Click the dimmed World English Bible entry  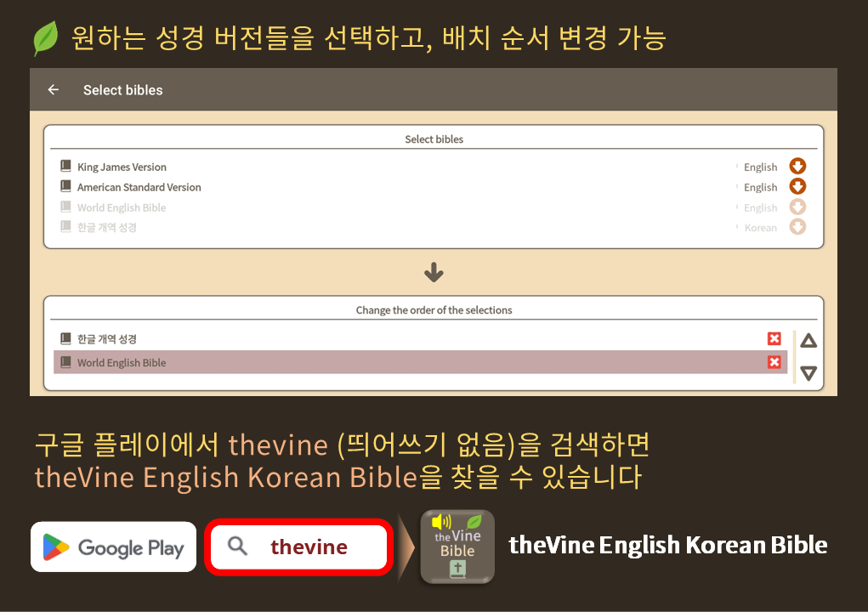[122, 208]
